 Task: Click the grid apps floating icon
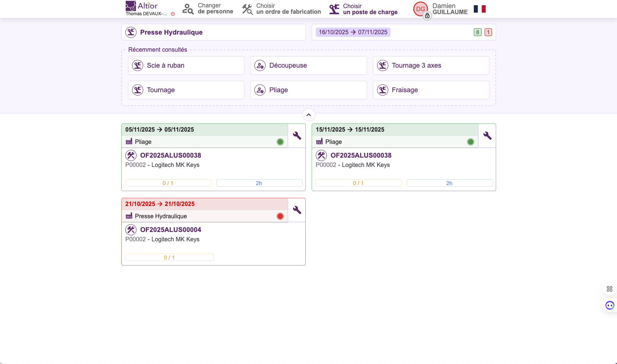click(609, 289)
